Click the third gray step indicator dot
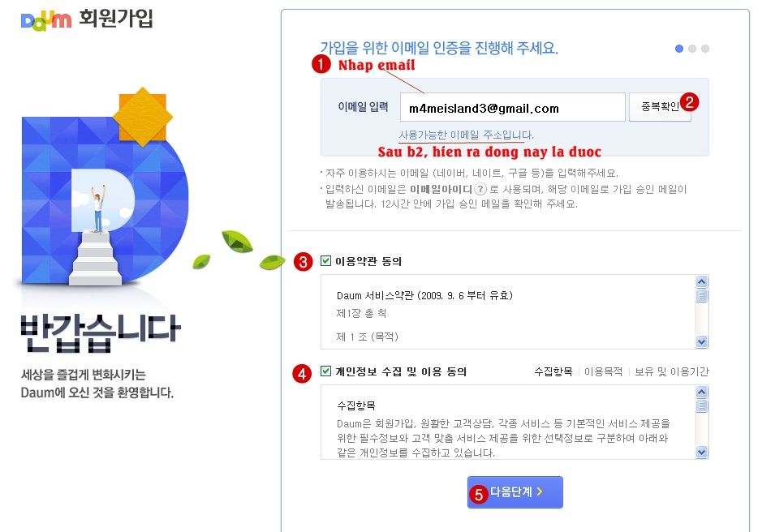The height and width of the screenshot is (532, 758). [705, 49]
